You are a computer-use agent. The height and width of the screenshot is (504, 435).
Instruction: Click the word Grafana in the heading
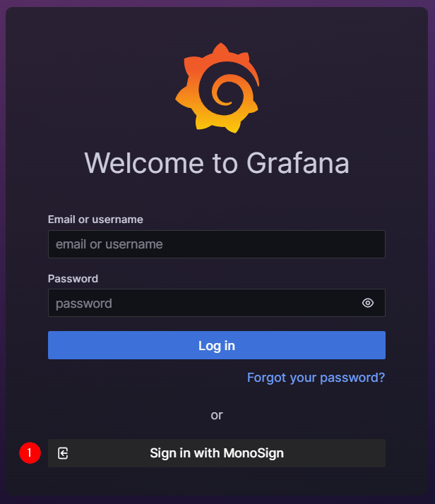[x=298, y=163]
